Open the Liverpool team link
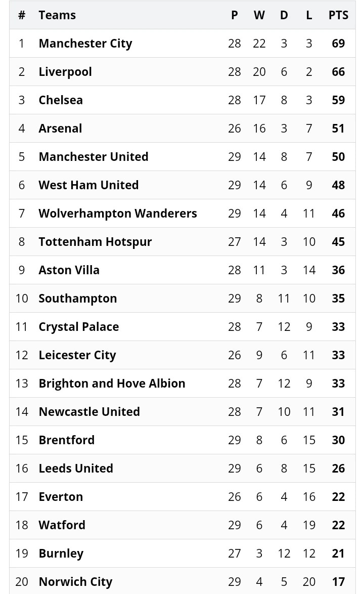This screenshot has height=594, width=364. [x=65, y=72]
